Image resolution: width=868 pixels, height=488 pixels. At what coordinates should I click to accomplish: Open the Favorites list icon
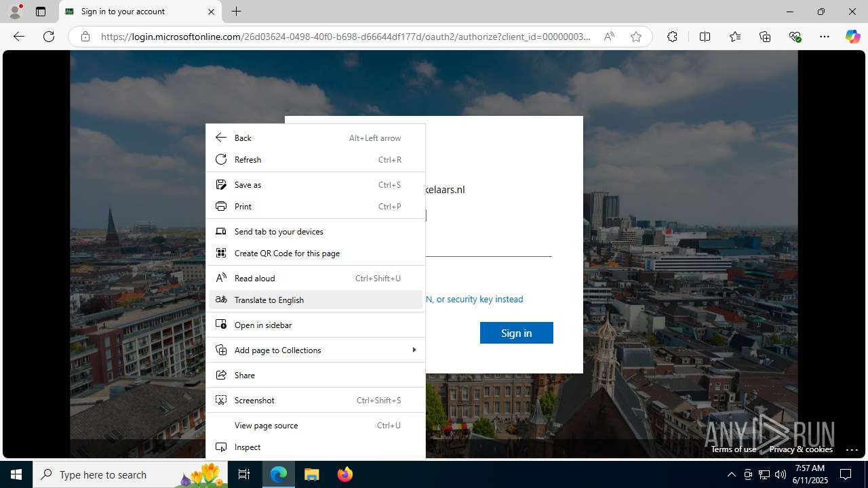(735, 37)
